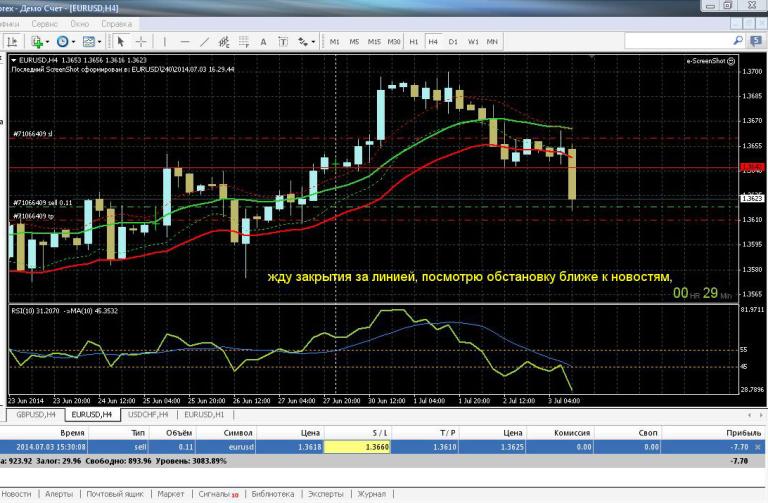Select the Fibonacci retracement tool
The height and width of the screenshot is (503, 768).
click(x=243, y=42)
